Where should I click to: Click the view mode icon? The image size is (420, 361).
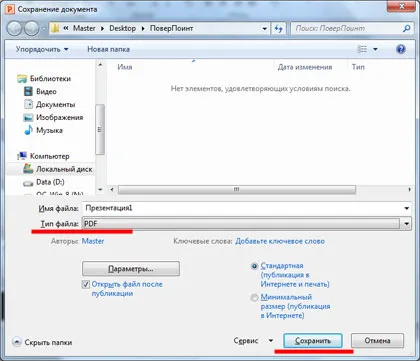point(362,49)
